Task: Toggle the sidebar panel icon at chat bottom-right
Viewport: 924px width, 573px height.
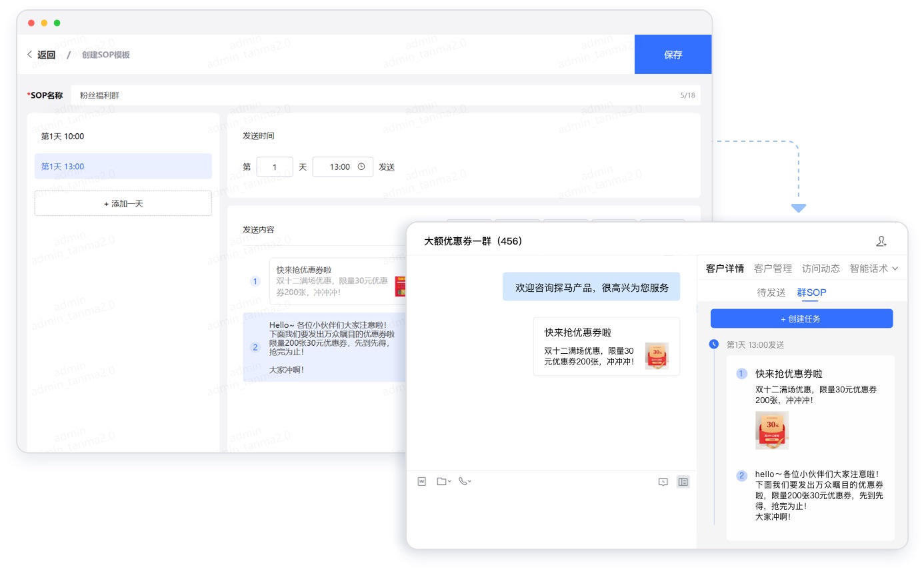Action: click(x=683, y=482)
